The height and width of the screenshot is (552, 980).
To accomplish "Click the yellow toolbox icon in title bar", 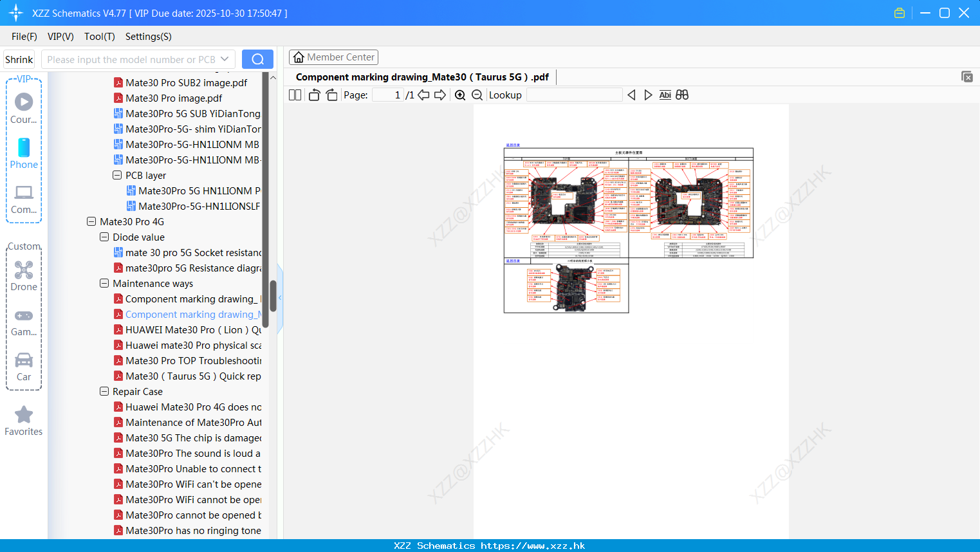I will pos(900,13).
